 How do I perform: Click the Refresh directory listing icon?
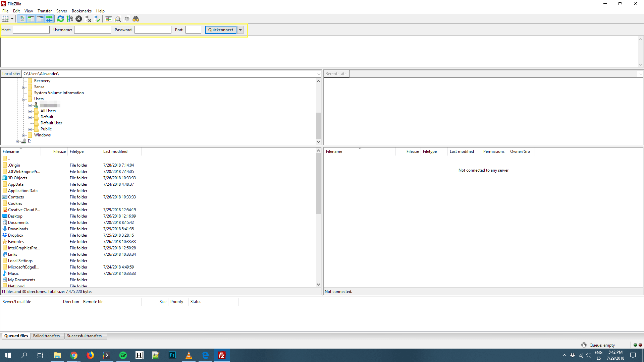(60, 18)
